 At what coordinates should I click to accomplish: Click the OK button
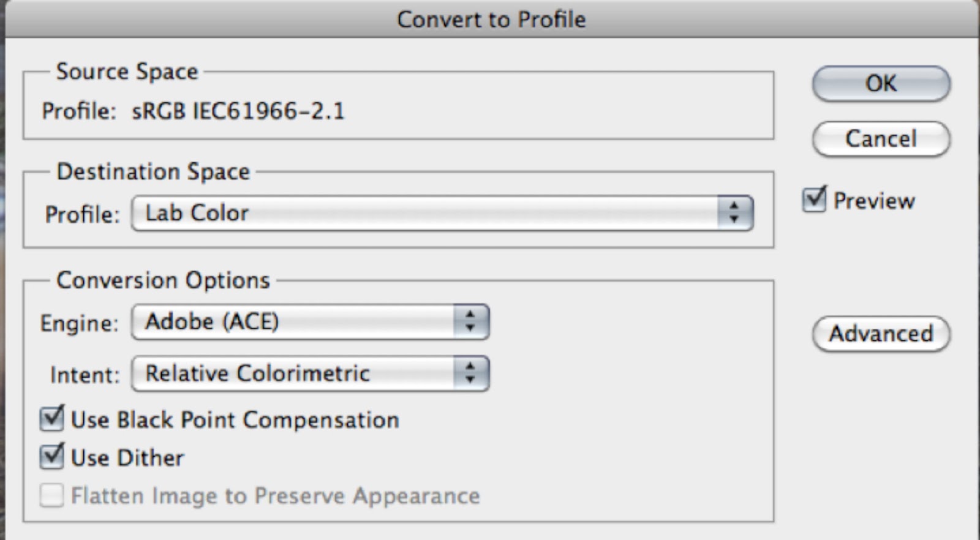tap(881, 84)
